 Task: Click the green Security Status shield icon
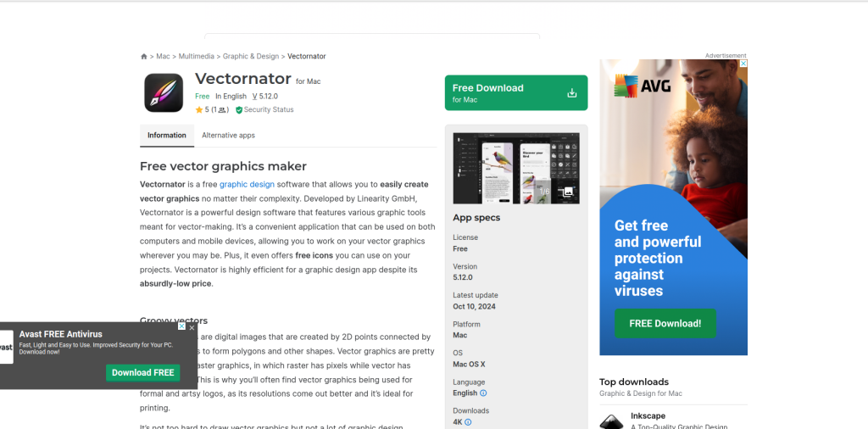click(239, 110)
